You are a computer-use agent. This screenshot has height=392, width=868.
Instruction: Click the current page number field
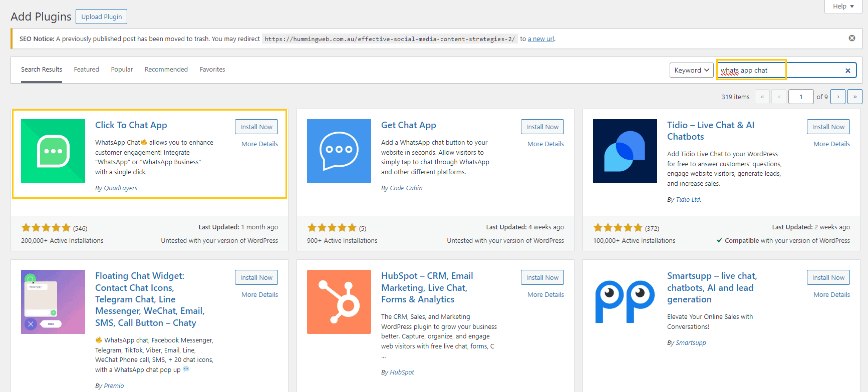coord(800,97)
